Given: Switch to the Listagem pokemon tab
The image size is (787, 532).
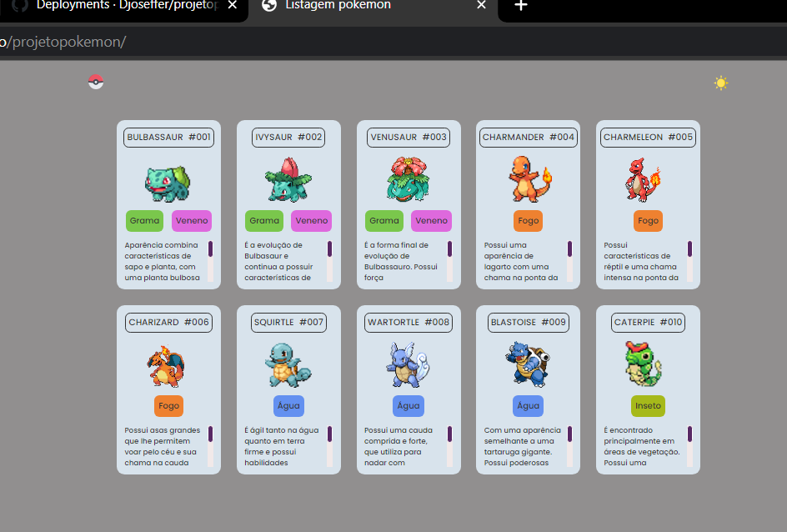Looking at the screenshot, I should (375, 7).
